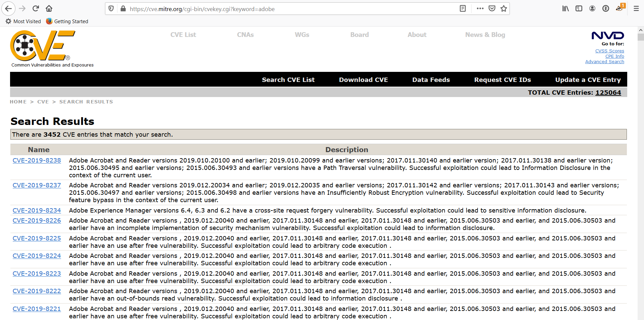Open CVE-2019-8225 entry

[x=37, y=238]
